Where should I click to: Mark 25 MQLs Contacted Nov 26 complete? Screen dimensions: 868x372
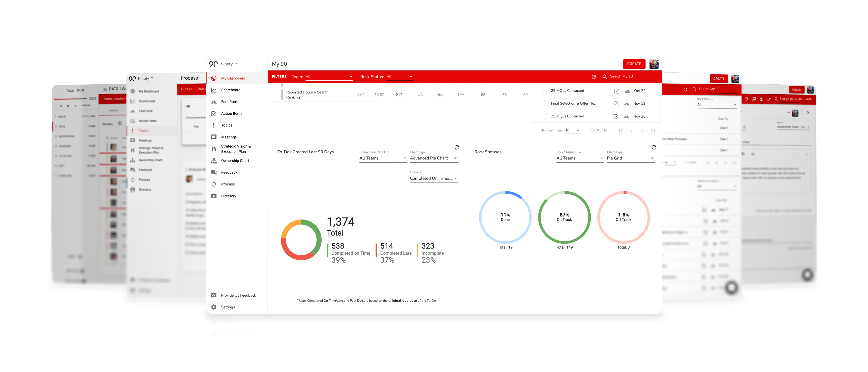(545, 116)
